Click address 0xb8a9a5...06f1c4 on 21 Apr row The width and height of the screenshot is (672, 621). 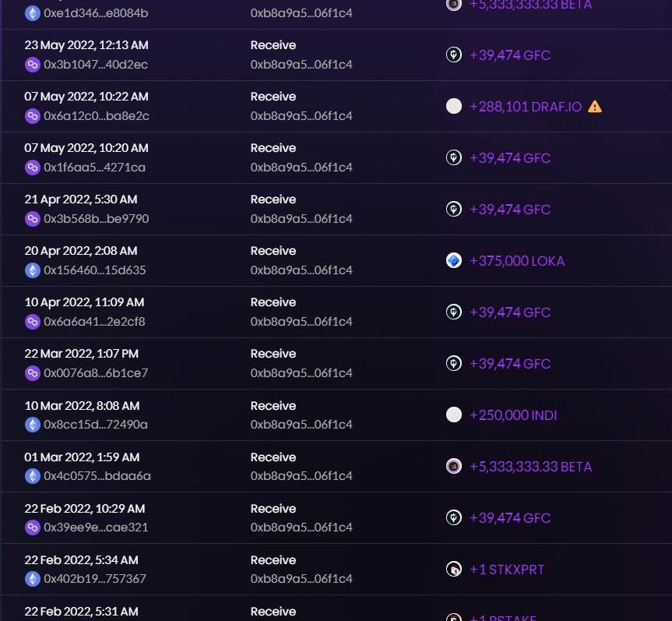pos(301,219)
